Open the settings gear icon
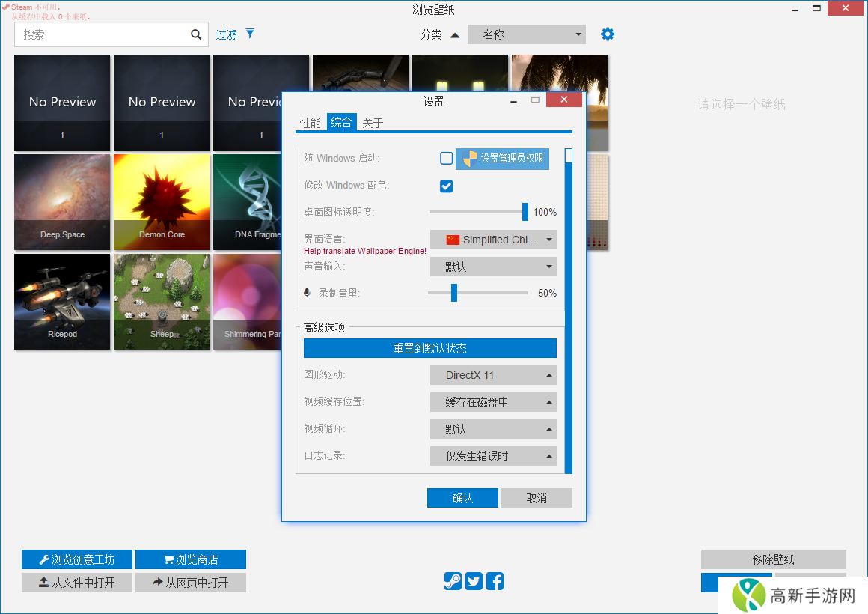Image resolution: width=868 pixels, height=614 pixels. tap(607, 34)
